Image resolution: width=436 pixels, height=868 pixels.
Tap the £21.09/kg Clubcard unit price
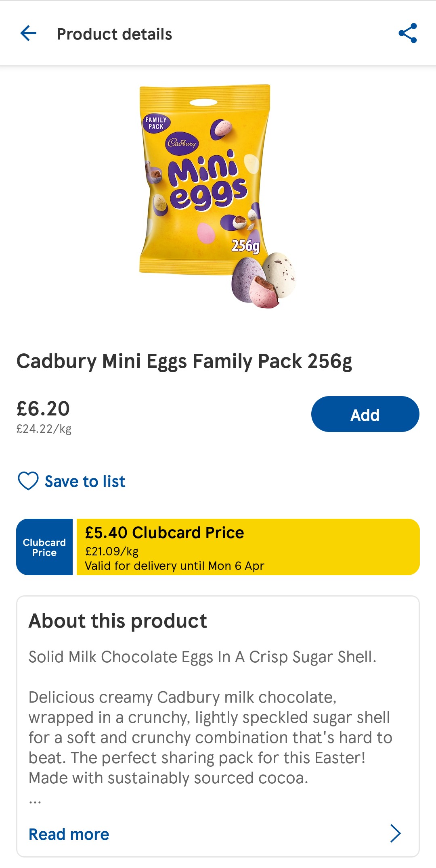112,551
